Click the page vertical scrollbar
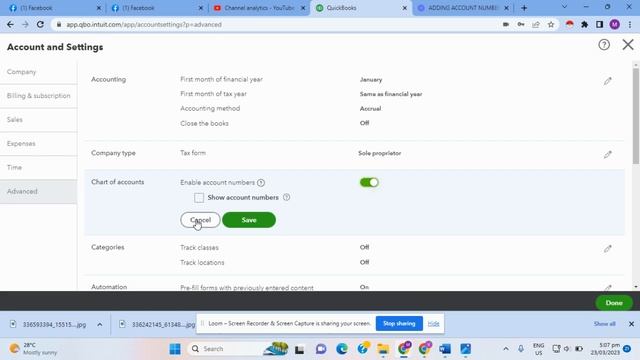This screenshot has width=640, height=360. click(x=636, y=116)
